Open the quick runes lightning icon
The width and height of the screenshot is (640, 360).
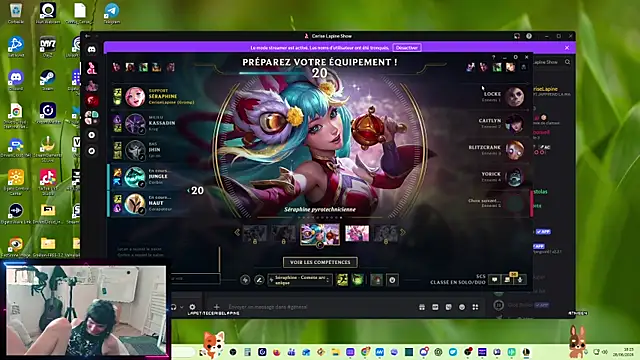[245, 280]
